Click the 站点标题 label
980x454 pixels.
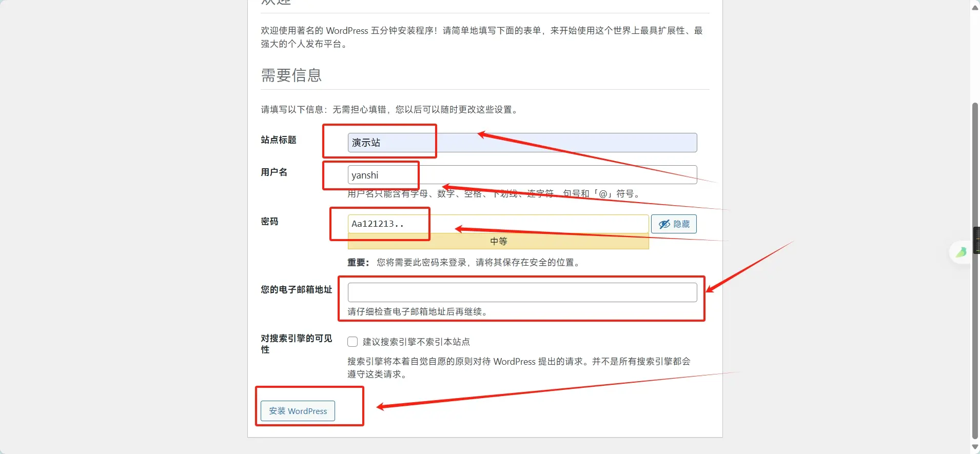pos(279,140)
